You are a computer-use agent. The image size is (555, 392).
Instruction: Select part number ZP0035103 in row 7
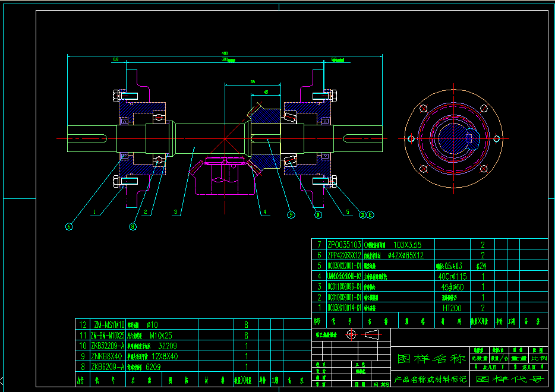(344, 245)
